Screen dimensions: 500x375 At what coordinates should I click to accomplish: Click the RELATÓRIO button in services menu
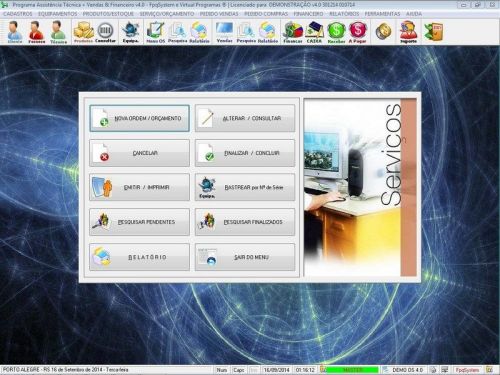pos(139,257)
